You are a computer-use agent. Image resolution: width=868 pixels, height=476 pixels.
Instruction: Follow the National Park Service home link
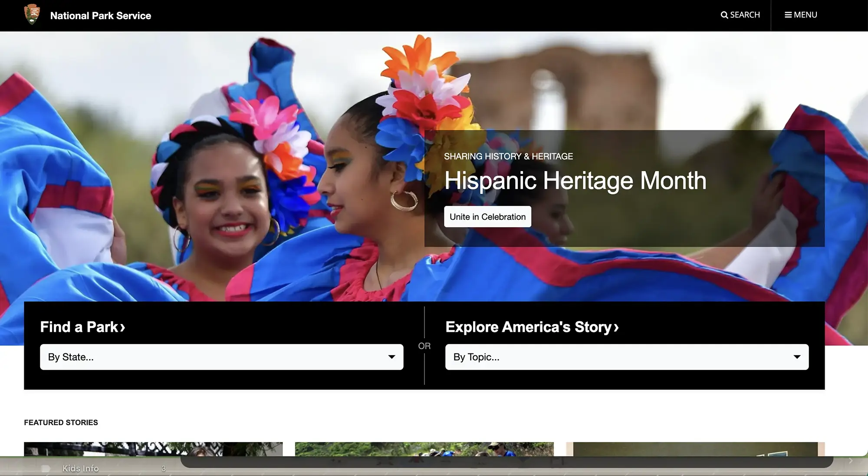(100, 16)
